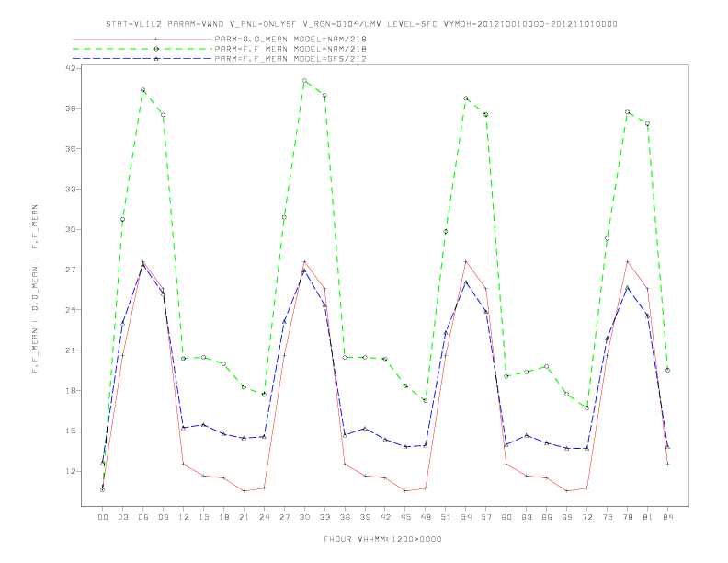Click the green dashed line sample in the legend

pos(142,49)
